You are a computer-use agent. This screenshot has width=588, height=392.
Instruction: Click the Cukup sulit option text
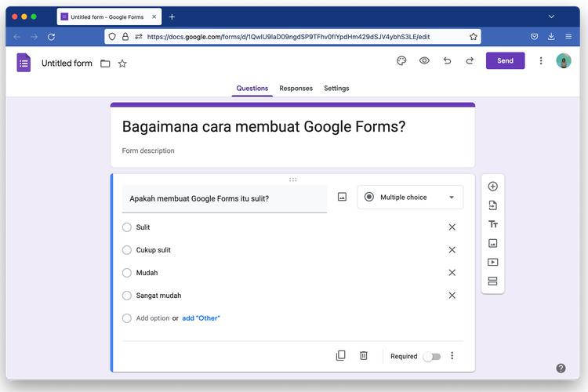(x=154, y=250)
